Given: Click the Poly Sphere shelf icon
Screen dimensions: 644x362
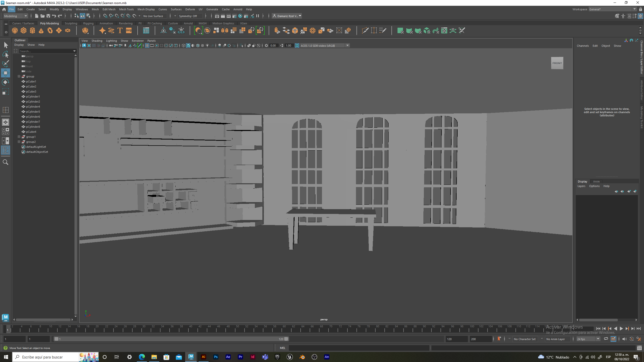Looking at the screenshot, I should tap(15, 31).
